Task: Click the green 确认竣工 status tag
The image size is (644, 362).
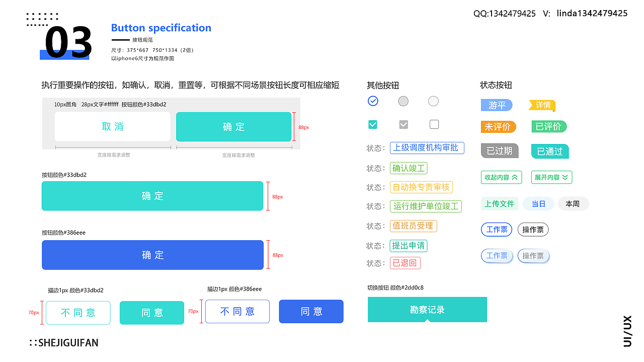Action: (x=409, y=168)
